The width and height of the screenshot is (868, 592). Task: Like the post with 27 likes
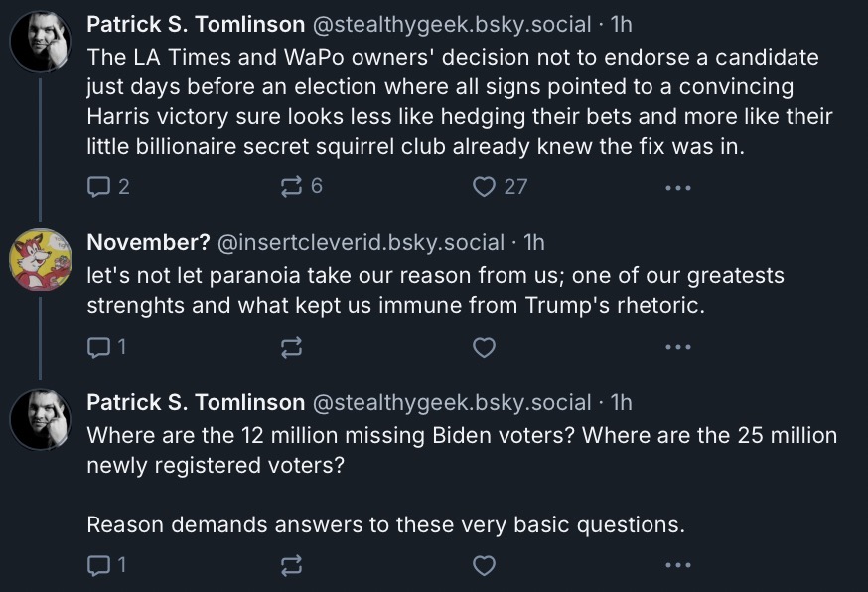500,187
